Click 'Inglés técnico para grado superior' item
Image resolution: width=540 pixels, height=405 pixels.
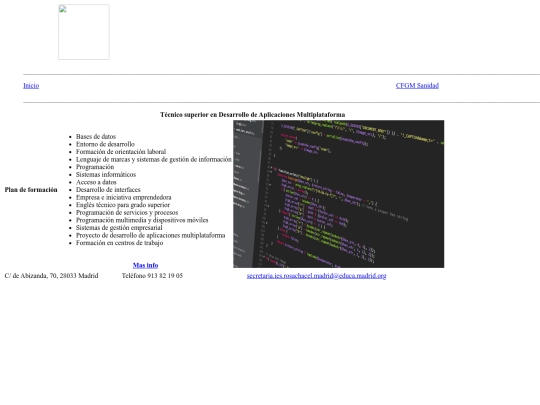pos(123,205)
